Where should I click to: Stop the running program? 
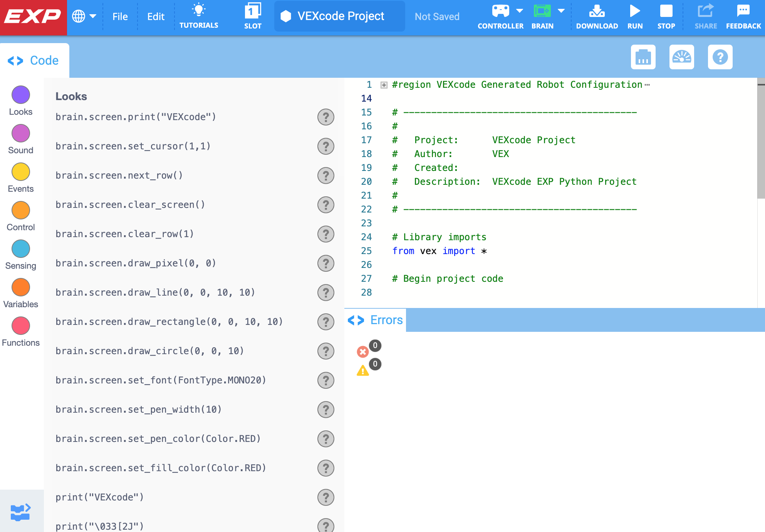(x=666, y=16)
